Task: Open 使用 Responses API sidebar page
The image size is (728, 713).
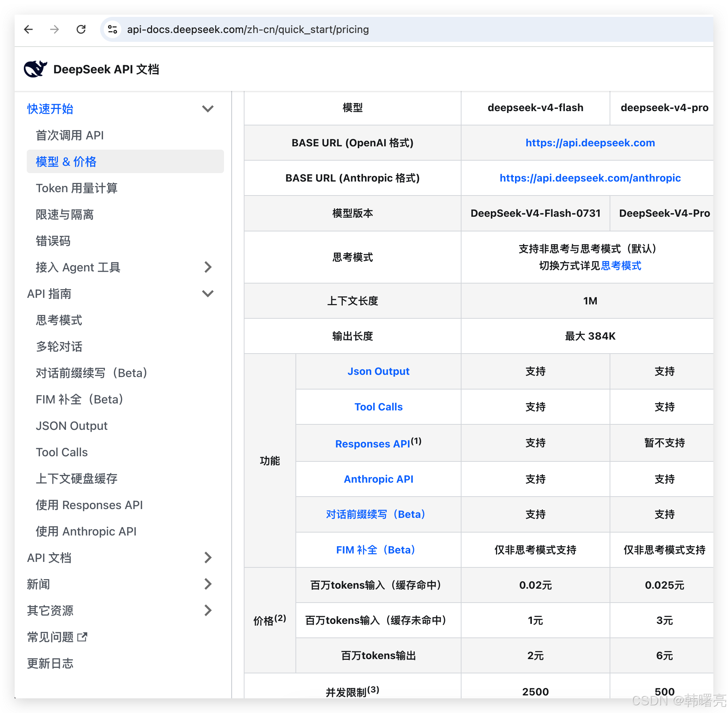Action: (89, 505)
